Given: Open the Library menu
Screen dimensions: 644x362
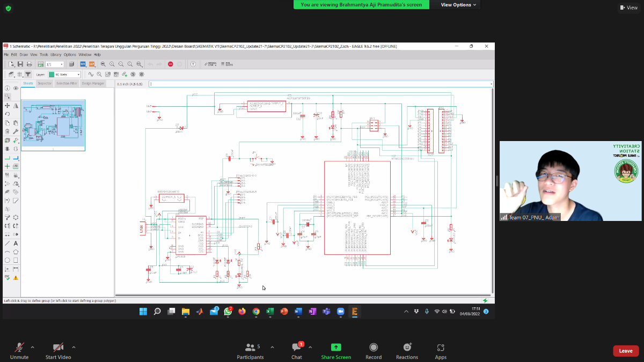Looking at the screenshot, I should tap(56, 55).
